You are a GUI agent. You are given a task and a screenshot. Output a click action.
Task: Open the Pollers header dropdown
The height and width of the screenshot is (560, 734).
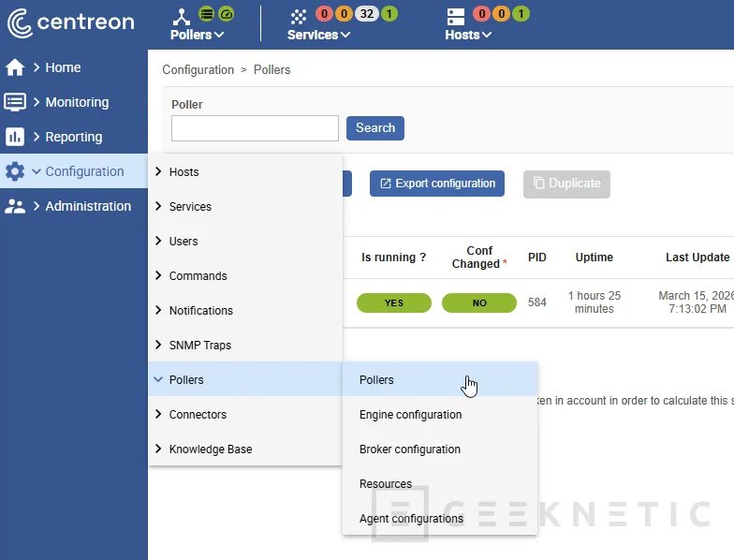197,35
